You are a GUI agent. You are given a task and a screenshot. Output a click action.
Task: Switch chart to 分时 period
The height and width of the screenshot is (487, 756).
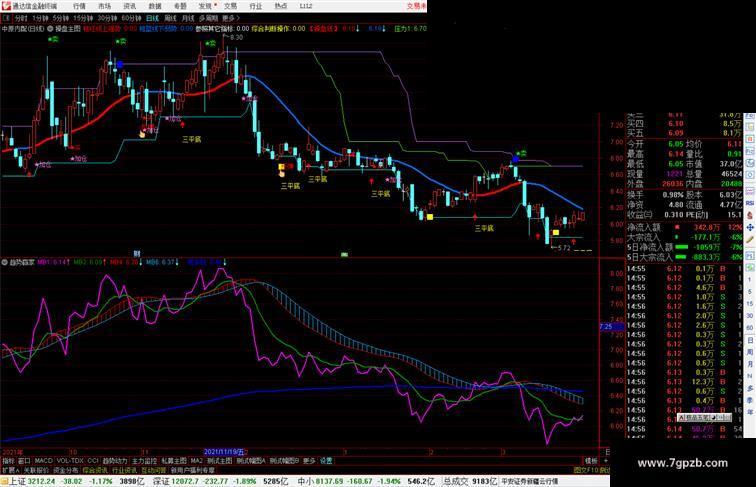tap(21, 18)
